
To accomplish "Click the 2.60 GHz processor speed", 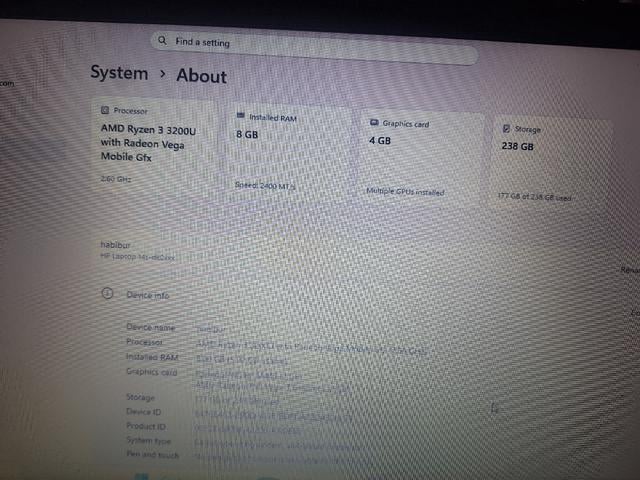I will 116,179.
